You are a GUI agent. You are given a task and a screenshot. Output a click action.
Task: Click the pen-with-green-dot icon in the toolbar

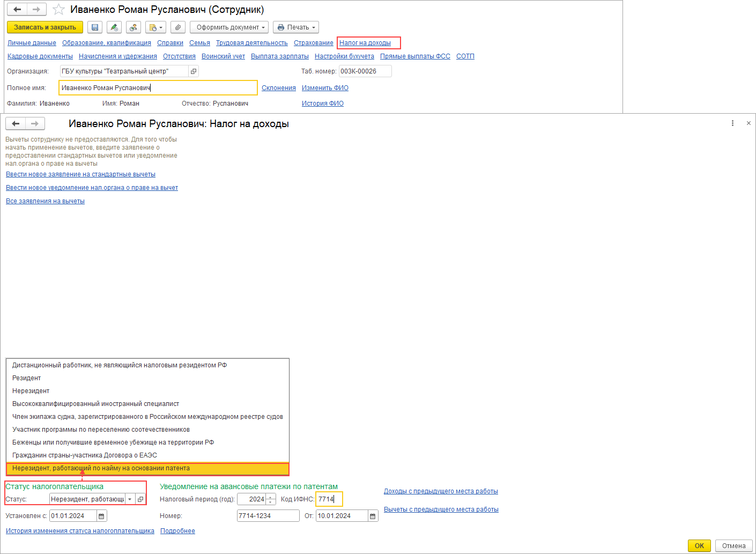(114, 27)
